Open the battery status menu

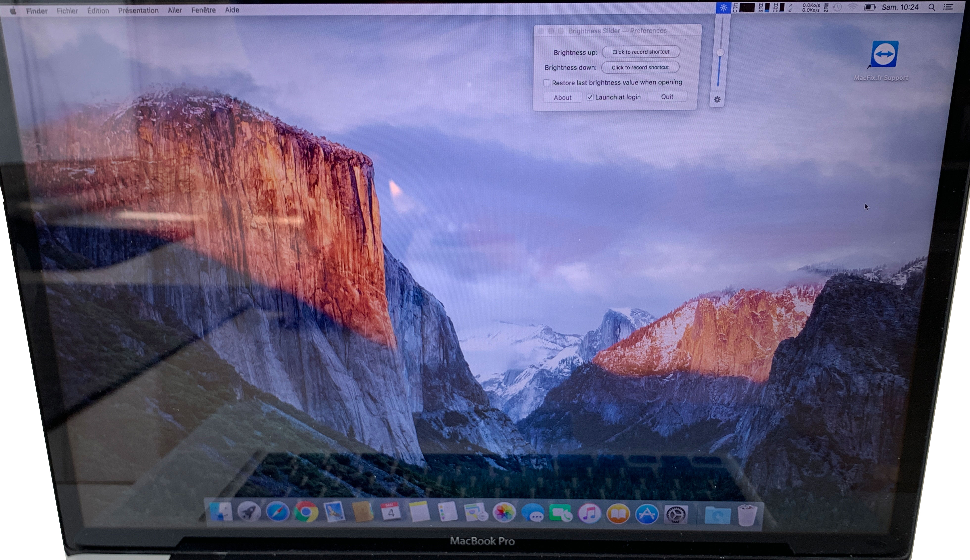(x=870, y=7)
